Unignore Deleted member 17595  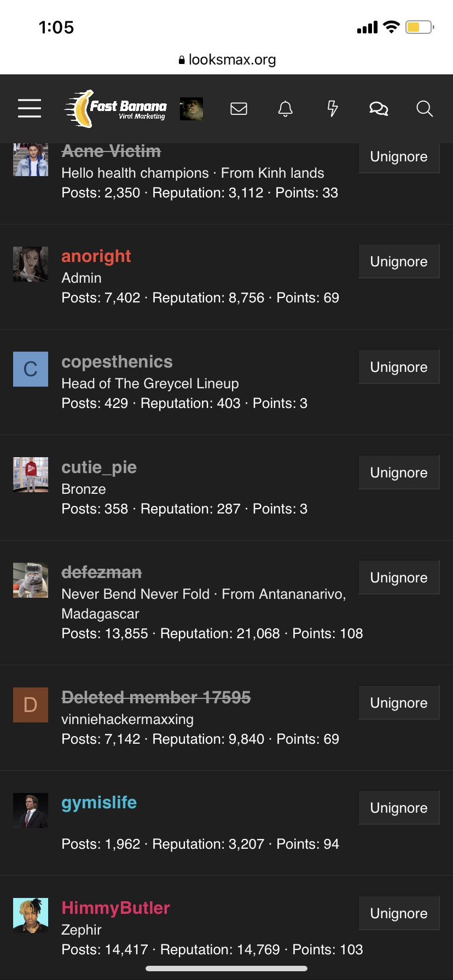point(399,703)
